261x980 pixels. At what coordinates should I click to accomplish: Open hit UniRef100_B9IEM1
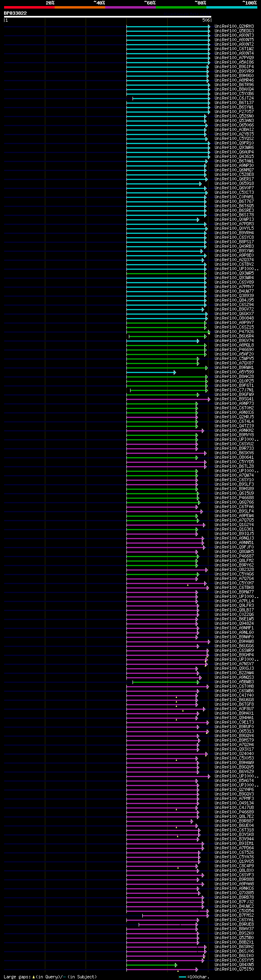234,844
